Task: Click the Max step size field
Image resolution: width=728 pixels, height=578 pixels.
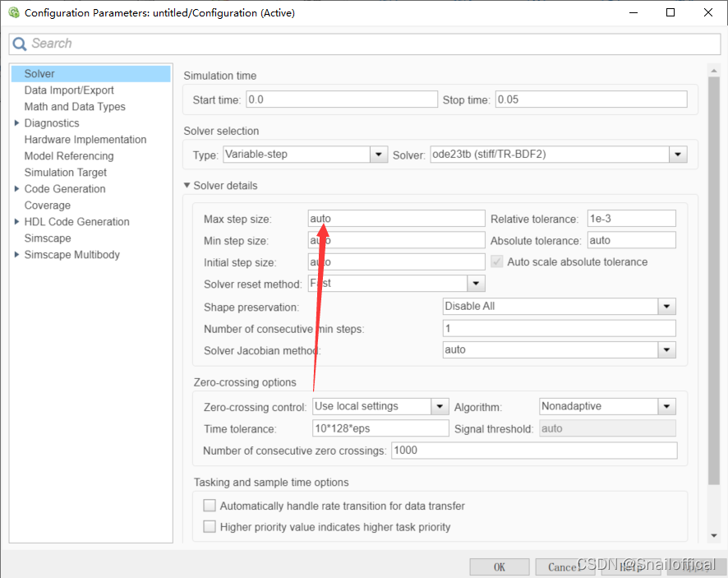Action: click(x=397, y=219)
